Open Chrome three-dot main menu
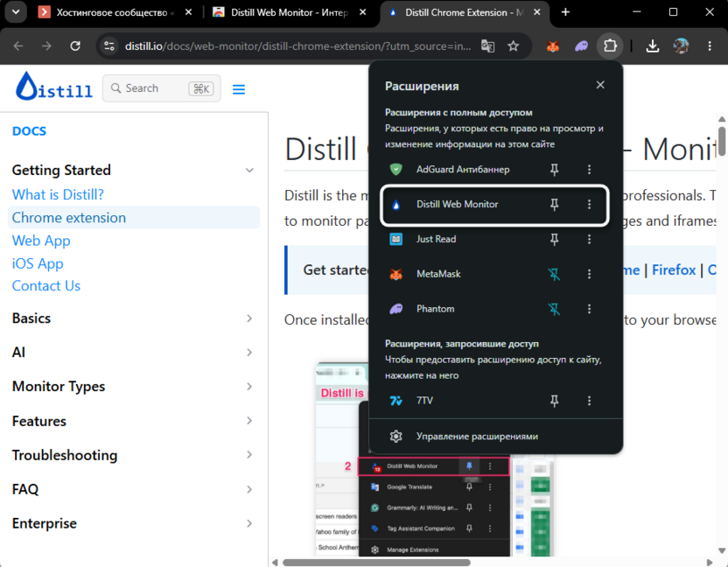The width and height of the screenshot is (728, 567). point(710,45)
